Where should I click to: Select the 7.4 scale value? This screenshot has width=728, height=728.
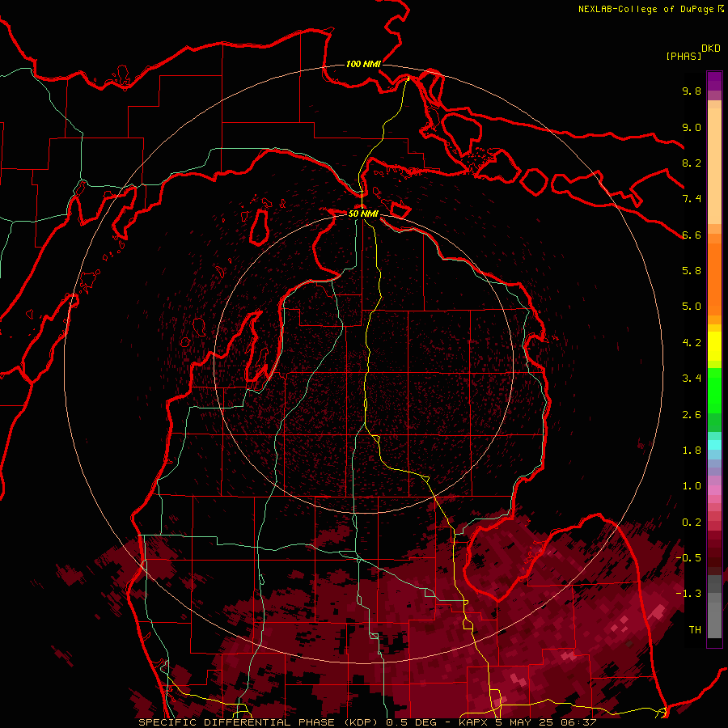pyautogui.click(x=692, y=199)
